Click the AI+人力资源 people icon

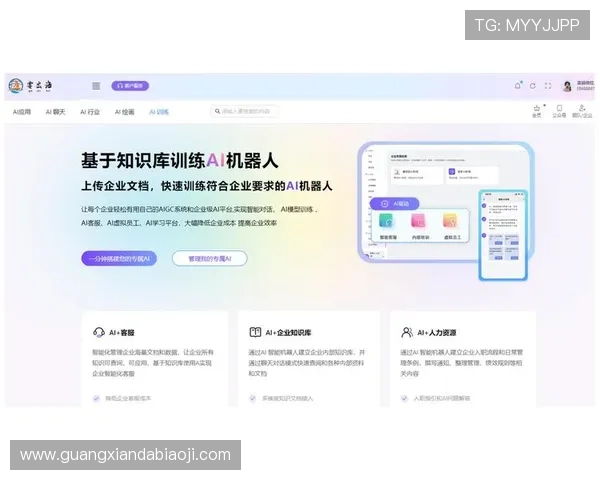click(407, 332)
